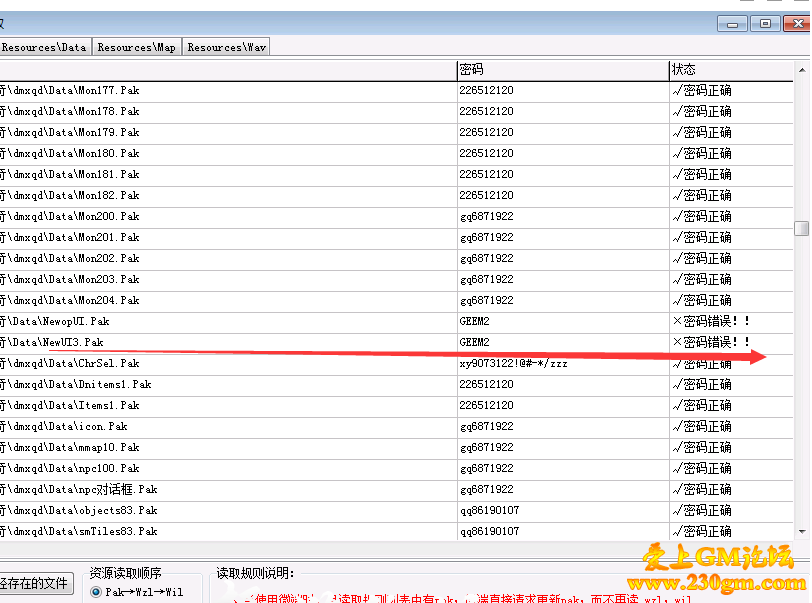This screenshot has height=603, width=812.
Task: Select the Mon179.Pak file row
Action: pyautogui.click(x=396, y=133)
